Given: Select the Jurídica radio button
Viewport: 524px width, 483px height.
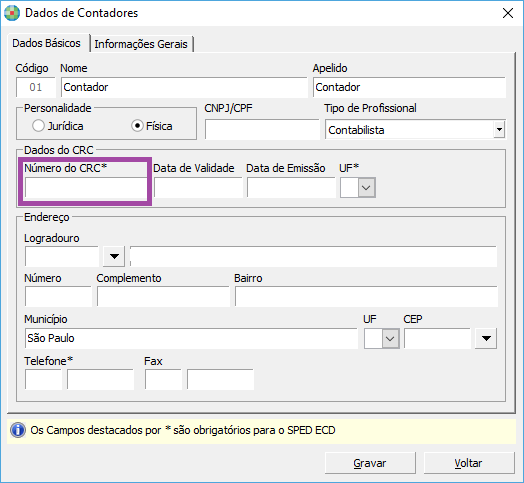Looking at the screenshot, I should (38, 126).
